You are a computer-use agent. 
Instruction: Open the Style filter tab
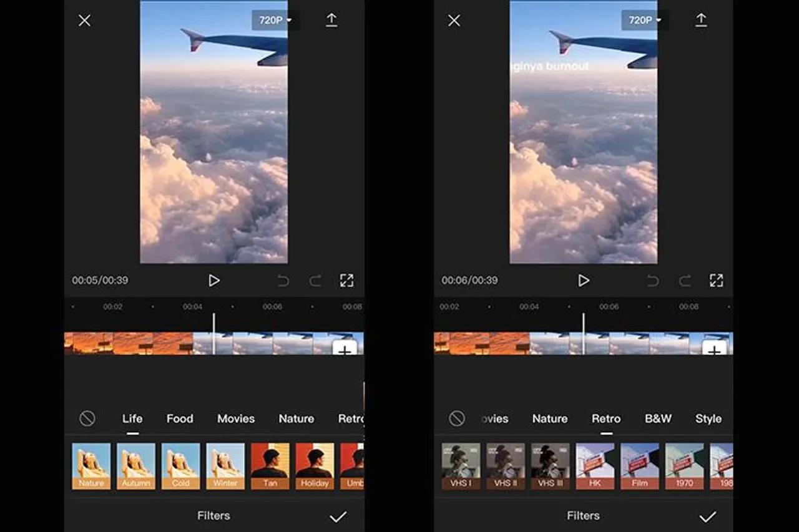click(x=708, y=418)
